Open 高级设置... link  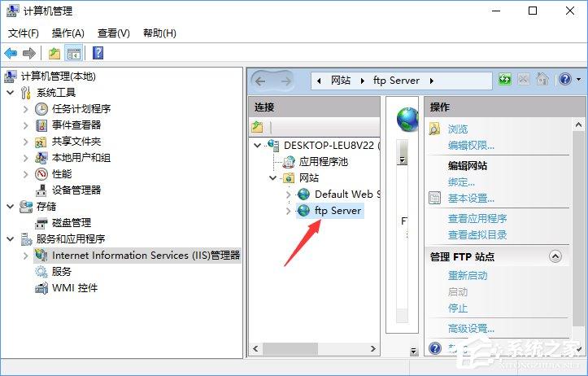pyautogui.click(x=471, y=328)
